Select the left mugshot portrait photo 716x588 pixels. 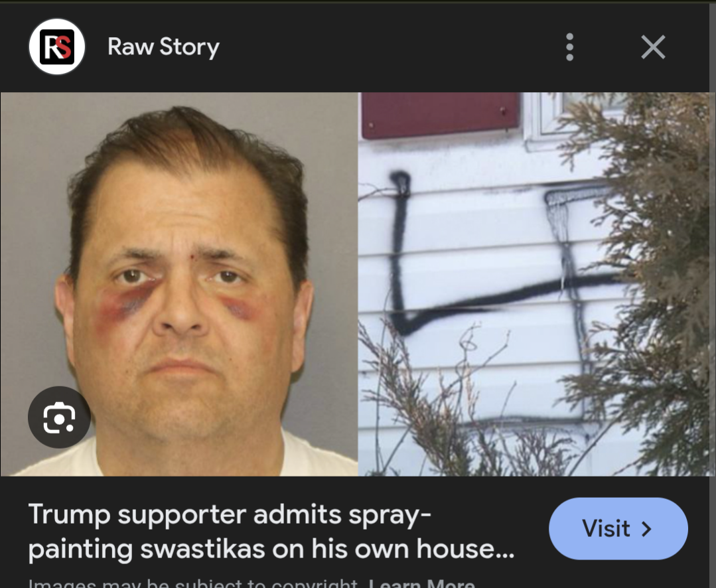click(179, 284)
